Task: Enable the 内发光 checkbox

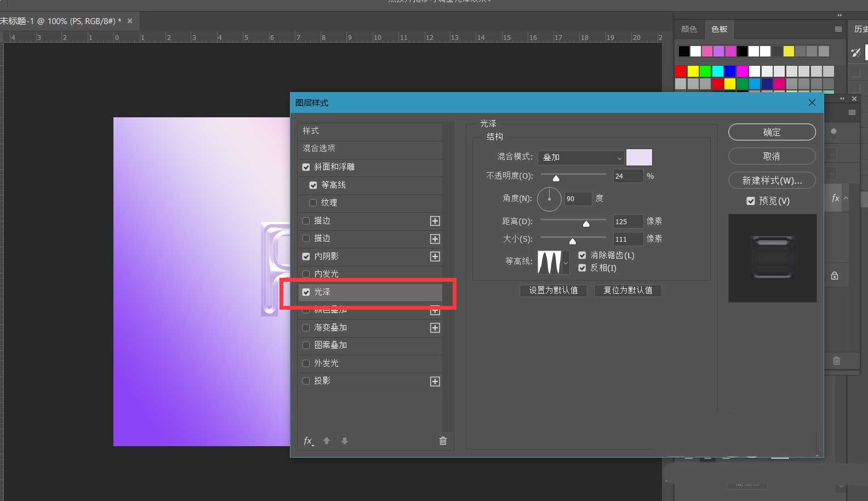Action: tap(306, 274)
